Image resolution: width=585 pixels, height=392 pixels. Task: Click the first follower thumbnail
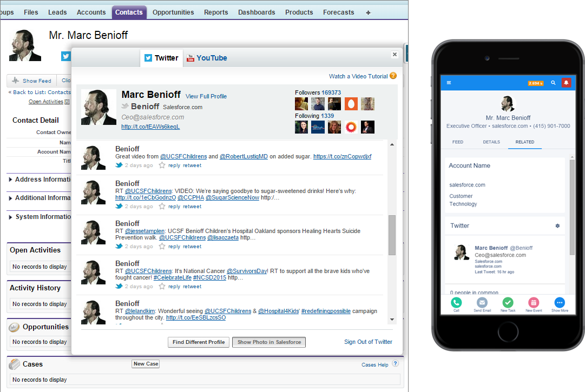[x=301, y=104]
